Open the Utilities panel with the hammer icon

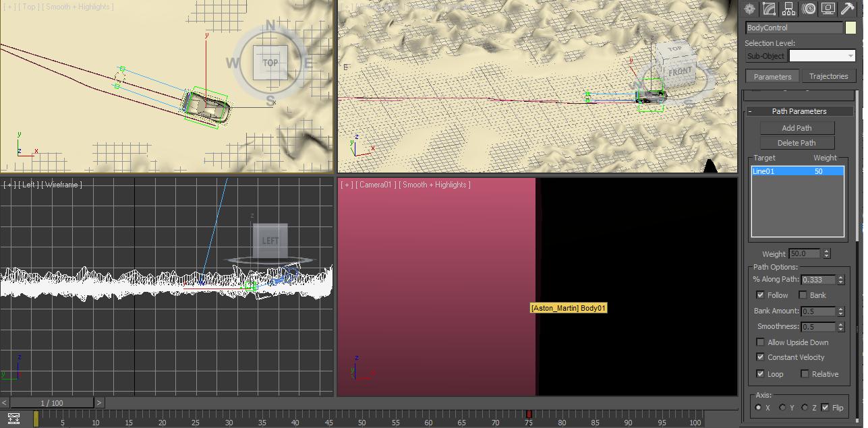(x=847, y=9)
